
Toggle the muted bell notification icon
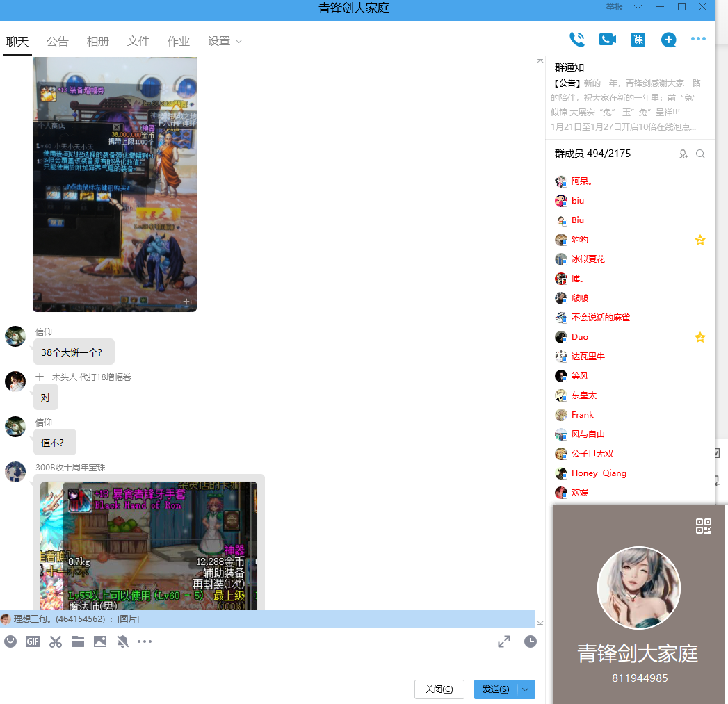122,641
